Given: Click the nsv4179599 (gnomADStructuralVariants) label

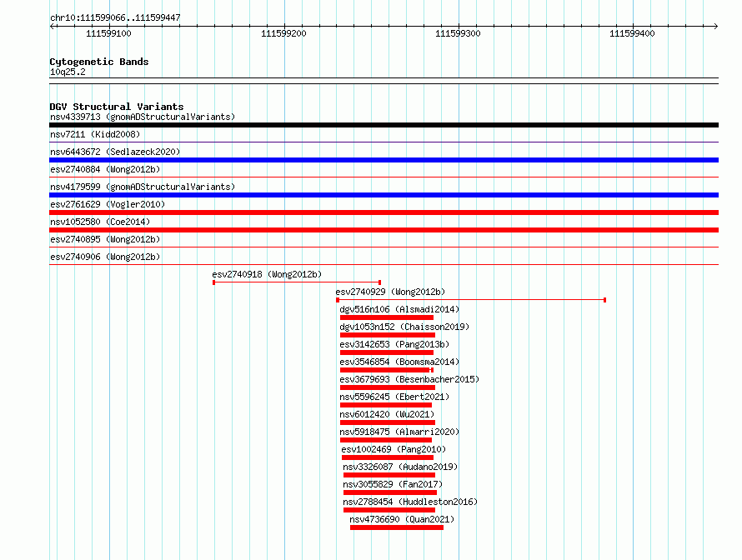Looking at the screenshot, I should point(143,187).
